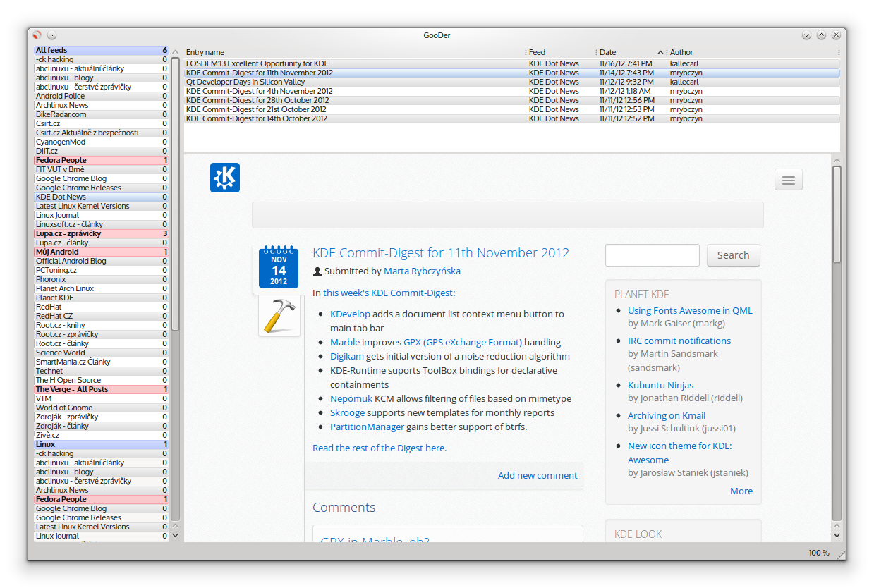The height and width of the screenshot is (588, 874).
Task: Select the All feeds group header
Action: tap(102, 50)
